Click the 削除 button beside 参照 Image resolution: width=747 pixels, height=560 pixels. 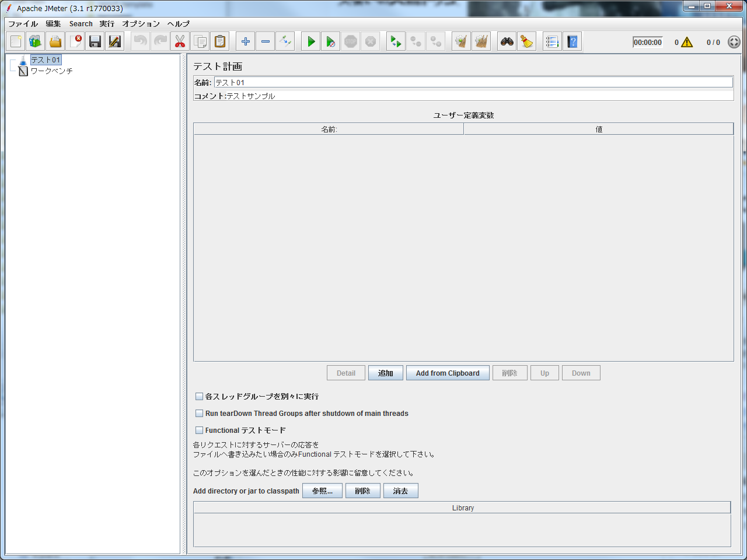363,491
